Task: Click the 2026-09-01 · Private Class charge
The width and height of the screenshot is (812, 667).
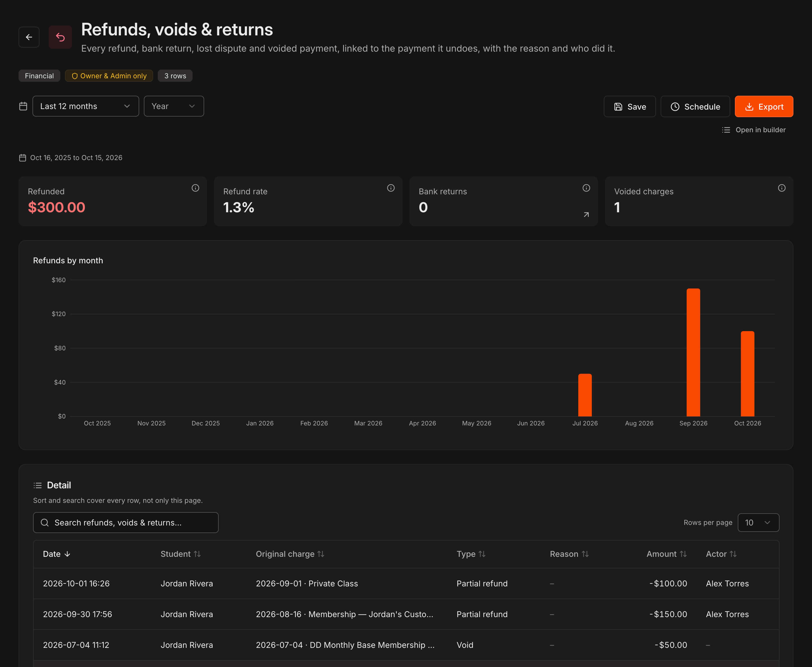Action: click(x=307, y=583)
